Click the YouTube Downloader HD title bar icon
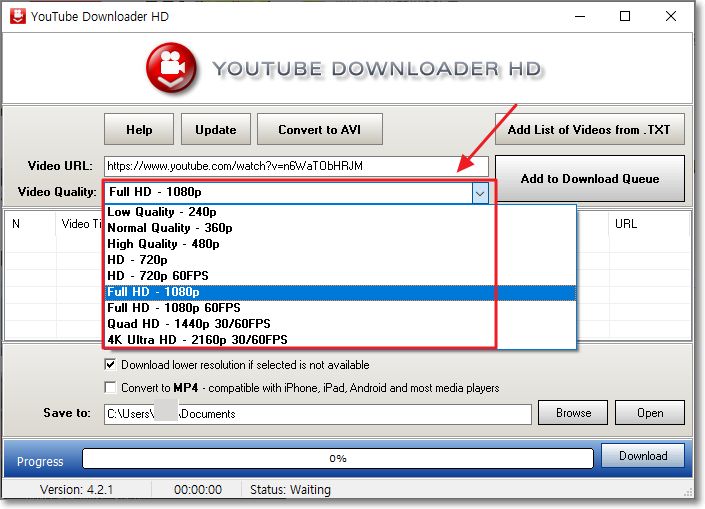This screenshot has width=705, height=509. point(18,16)
